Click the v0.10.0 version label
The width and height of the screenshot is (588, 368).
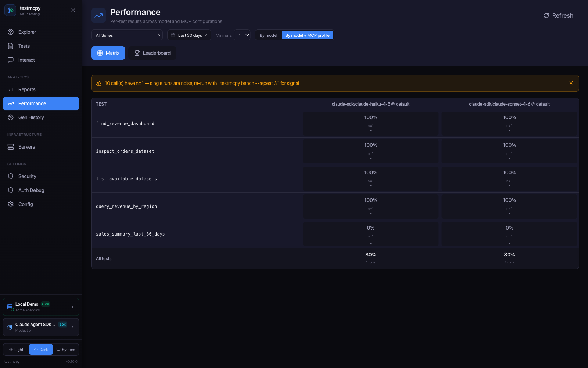click(x=72, y=362)
